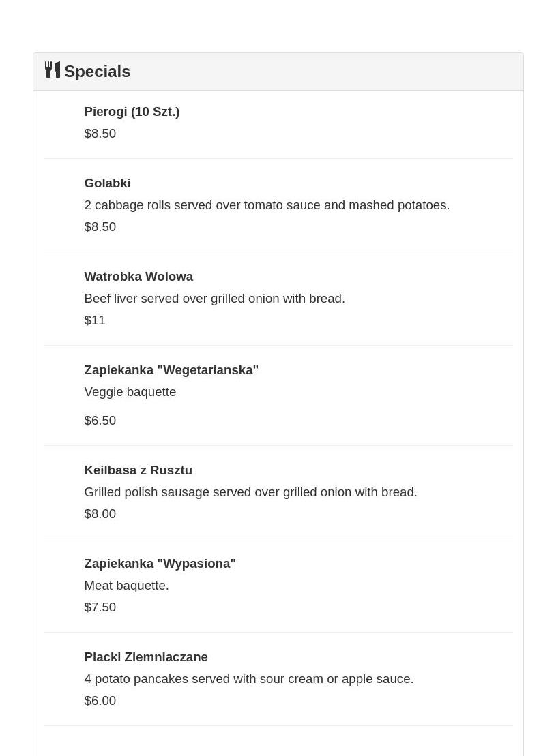Click the $11 price

(x=95, y=320)
